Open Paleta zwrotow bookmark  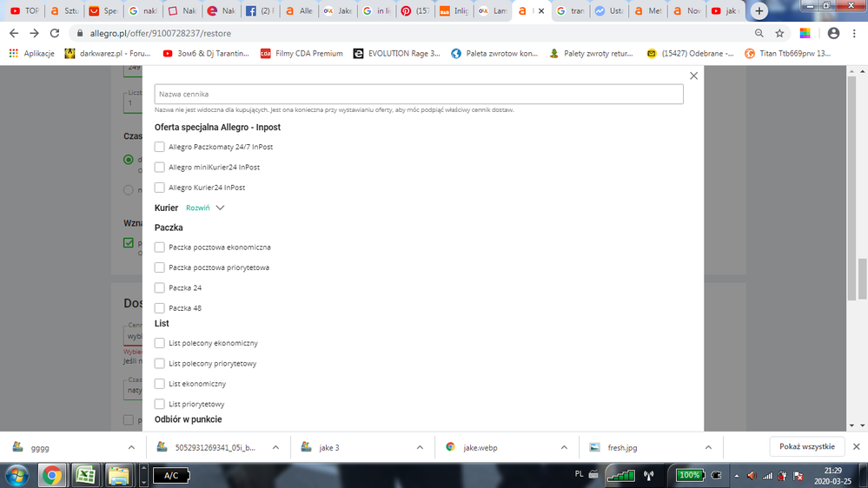pos(494,53)
